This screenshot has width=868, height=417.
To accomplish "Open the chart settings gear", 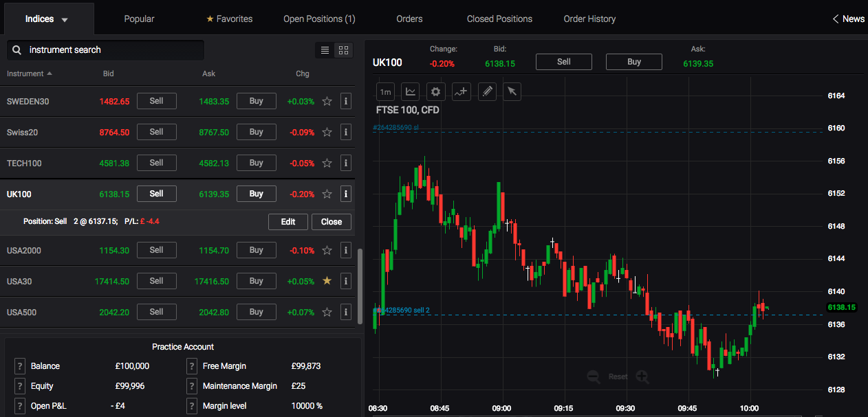I will click(x=435, y=91).
